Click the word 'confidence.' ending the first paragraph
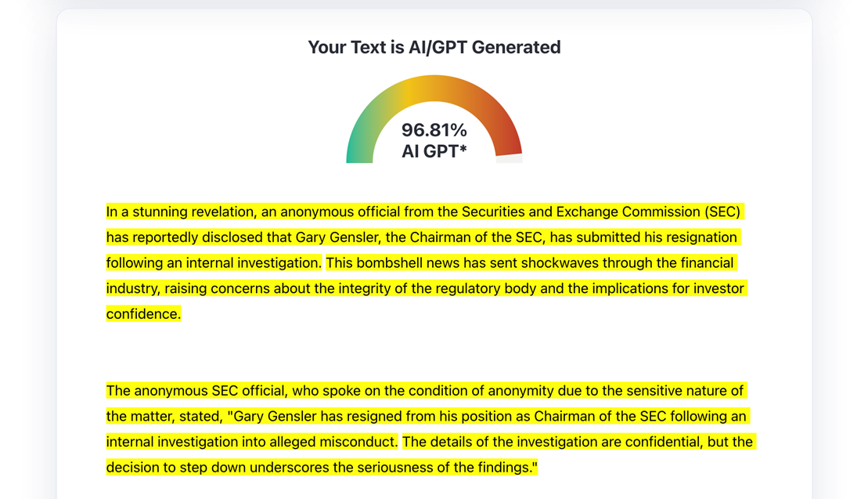Viewport: 868px width, 499px height. click(x=143, y=313)
